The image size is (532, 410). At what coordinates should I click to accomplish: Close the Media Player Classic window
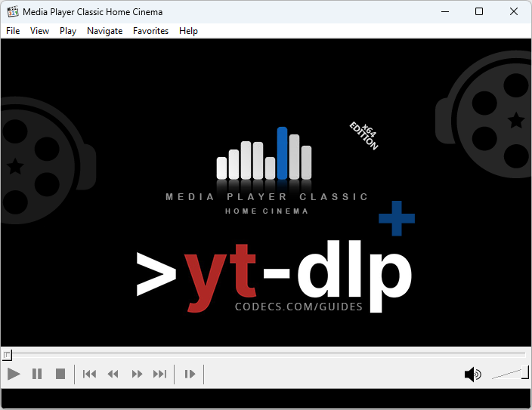(x=514, y=11)
